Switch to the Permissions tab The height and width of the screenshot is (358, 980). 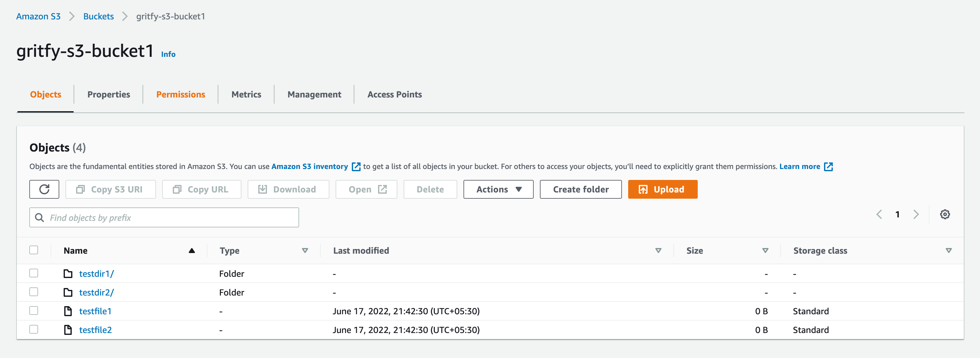tap(180, 94)
